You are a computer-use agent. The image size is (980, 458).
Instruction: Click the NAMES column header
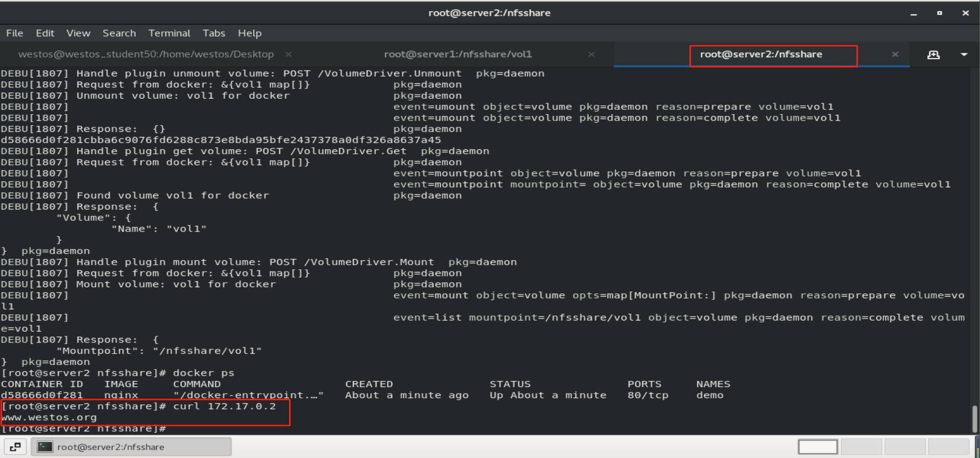coord(713,384)
